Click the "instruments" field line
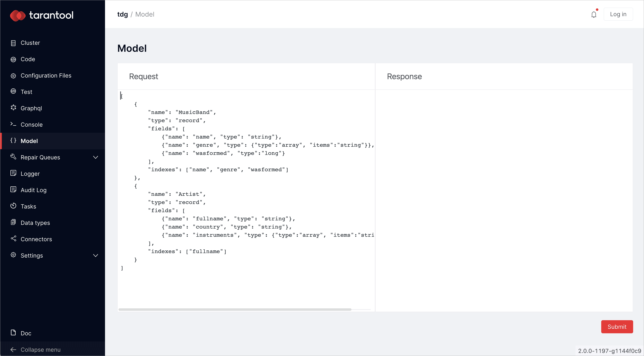 (268, 235)
